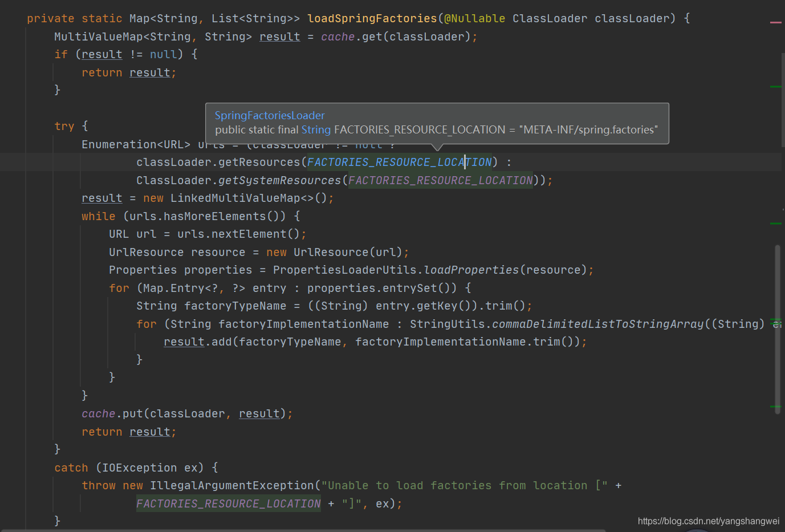This screenshot has width=785, height=532.
Task: Click the @Nullable annotation
Action: click(x=474, y=19)
